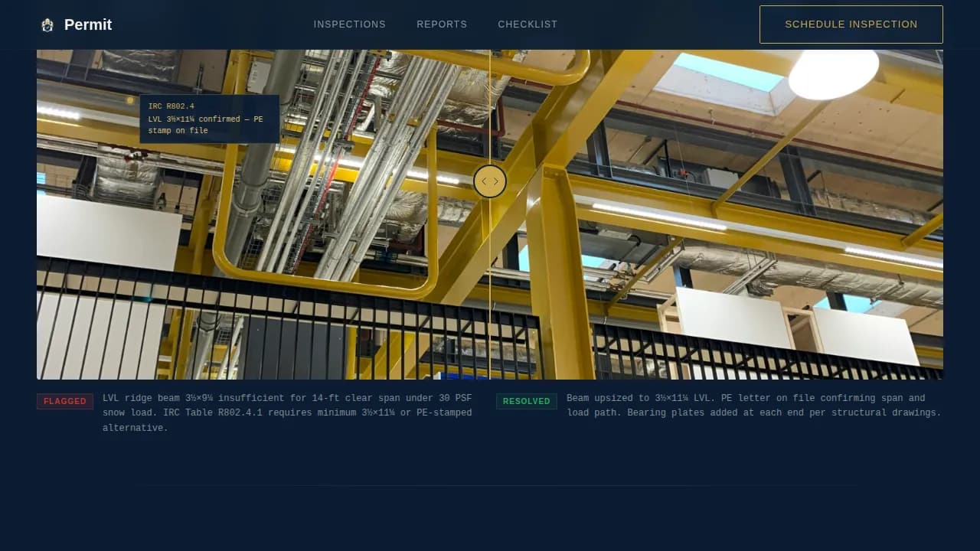Click the FLAGGED status badge
The image size is (980, 551).
point(65,401)
